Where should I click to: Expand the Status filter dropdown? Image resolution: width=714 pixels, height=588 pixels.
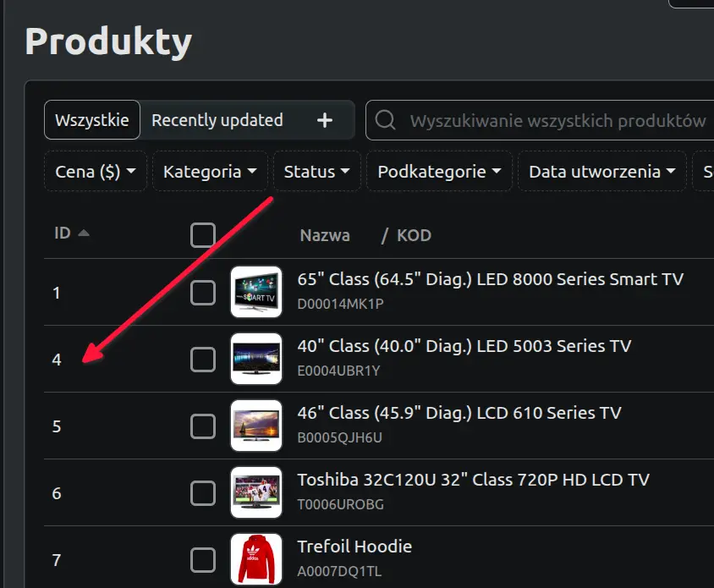click(317, 171)
